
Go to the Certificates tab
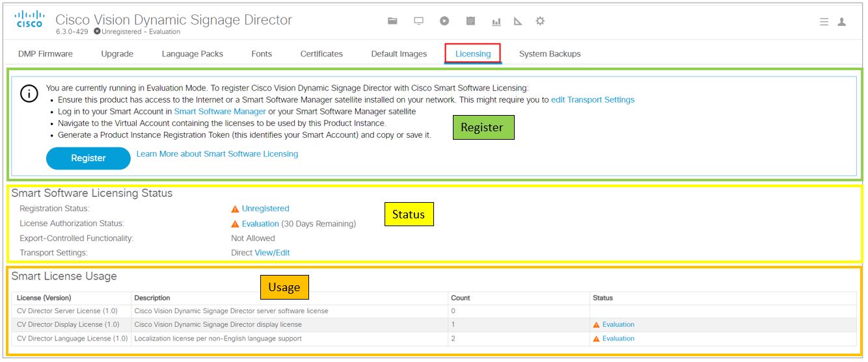(x=321, y=54)
